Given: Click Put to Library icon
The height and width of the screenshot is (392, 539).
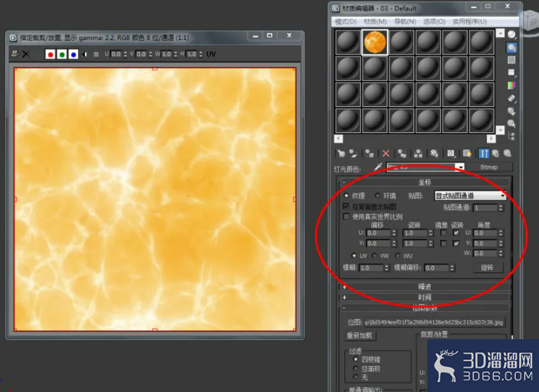Looking at the screenshot, I should 435,153.
